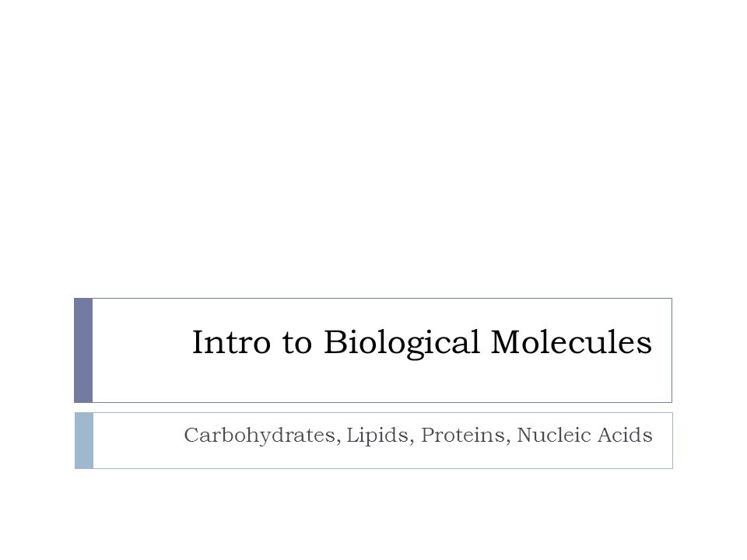
Task: Click the gap between title and subtitle boxes
Action: pyautogui.click(x=373, y=408)
